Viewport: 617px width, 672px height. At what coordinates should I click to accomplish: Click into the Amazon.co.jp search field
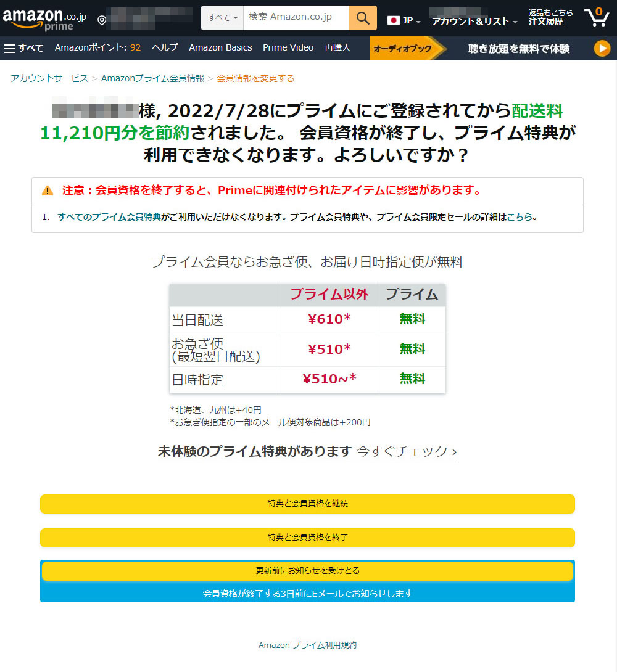pos(296,18)
